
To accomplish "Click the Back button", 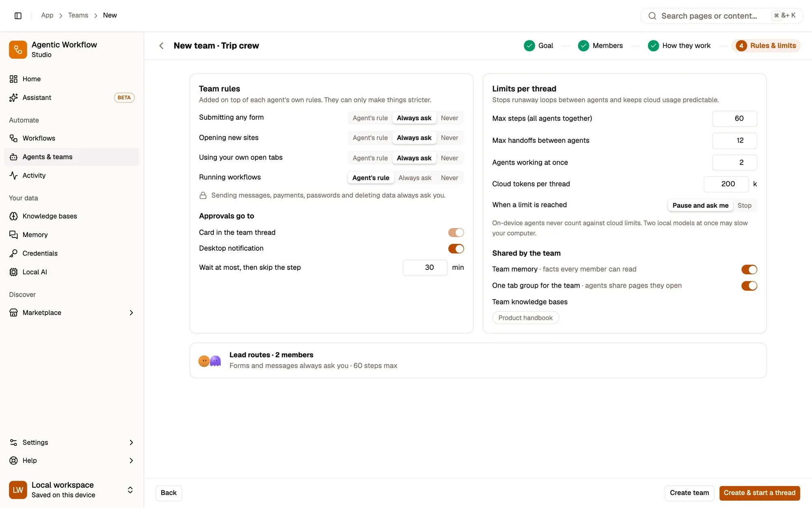I will point(168,493).
